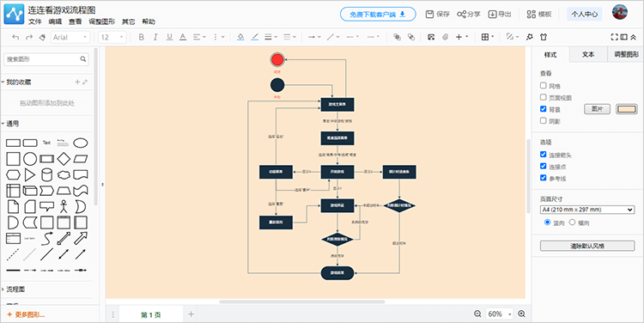The image size is (644, 323).
Task: Bring selection to front
Action: [397, 37]
